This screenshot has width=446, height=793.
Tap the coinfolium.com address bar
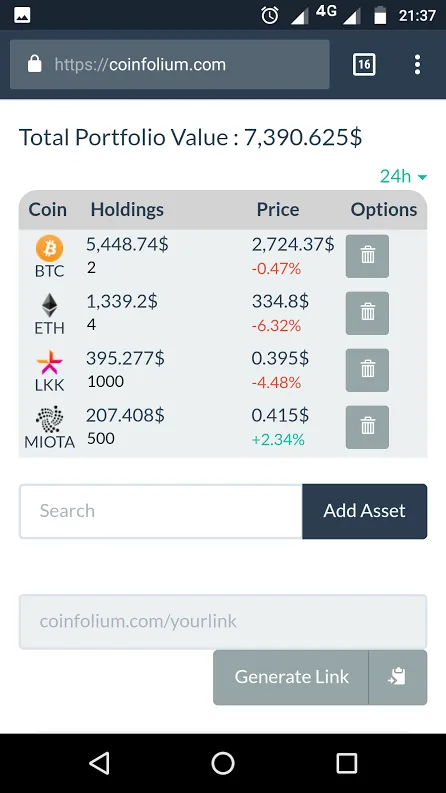pyautogui.click(x=170, y=65)
